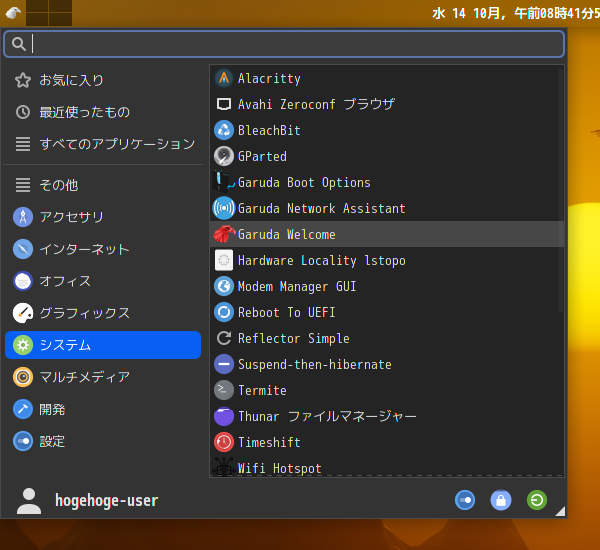Viewport: 600px width, 550px height.
Task: Select the その他 category
Action: (103, 185)
